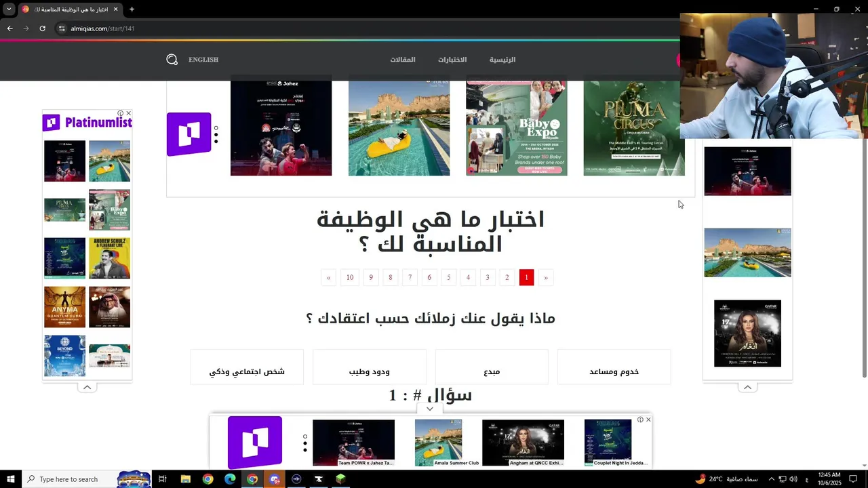
Task: Choose answer مبدع
Action: pos(492,367)
